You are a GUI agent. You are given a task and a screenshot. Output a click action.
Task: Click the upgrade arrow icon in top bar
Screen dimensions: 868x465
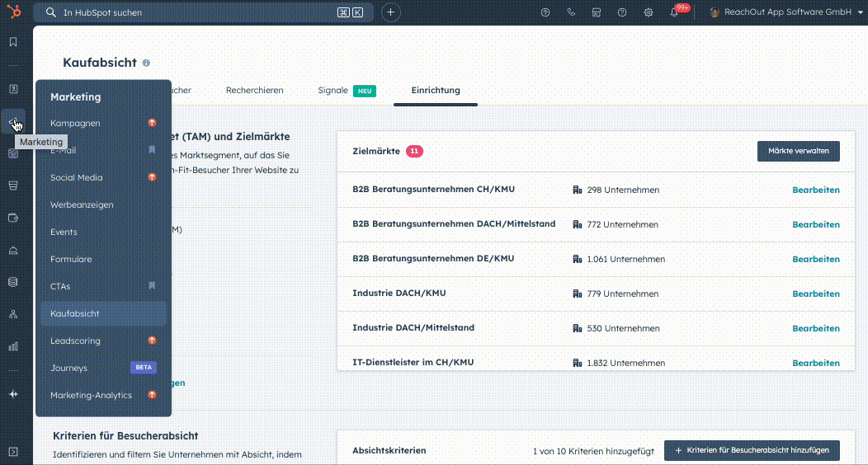pyautogui.click(x=545, y=12)
